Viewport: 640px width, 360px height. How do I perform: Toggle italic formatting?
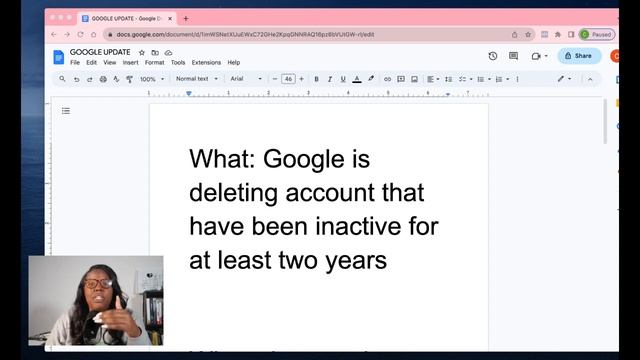pos(330,79)
